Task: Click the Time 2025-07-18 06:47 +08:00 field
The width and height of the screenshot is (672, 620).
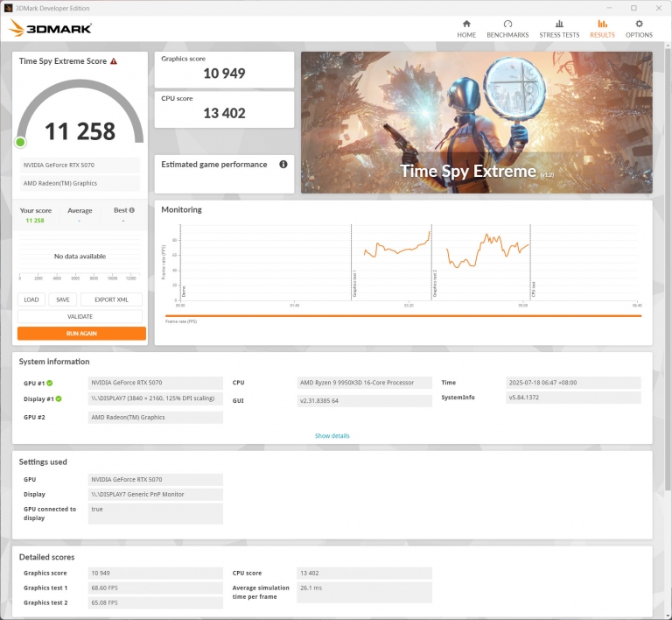Action: [x=573, y=383]
